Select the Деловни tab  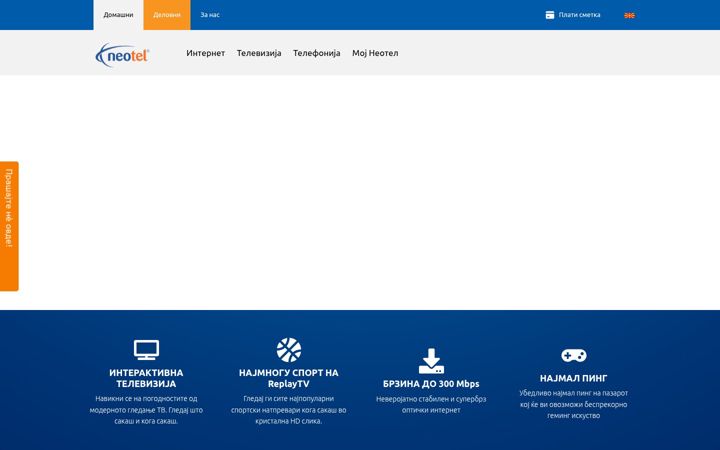[167, 15]
